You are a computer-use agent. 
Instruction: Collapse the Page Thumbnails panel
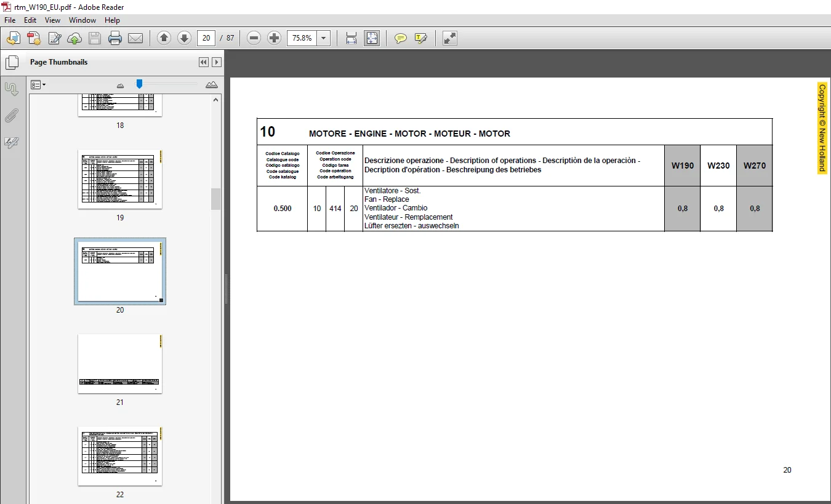[204, 62]
